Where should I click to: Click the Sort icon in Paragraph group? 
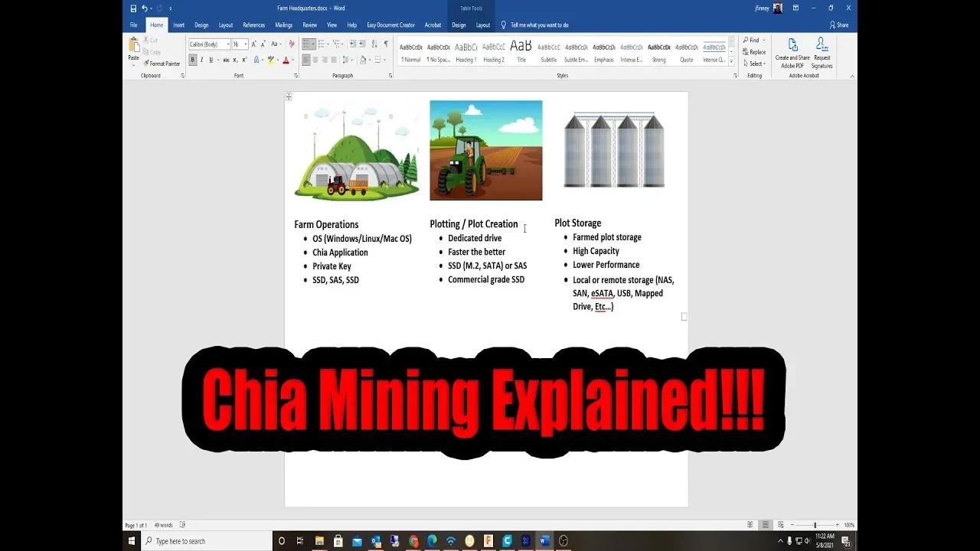click(x=374, y=44)
